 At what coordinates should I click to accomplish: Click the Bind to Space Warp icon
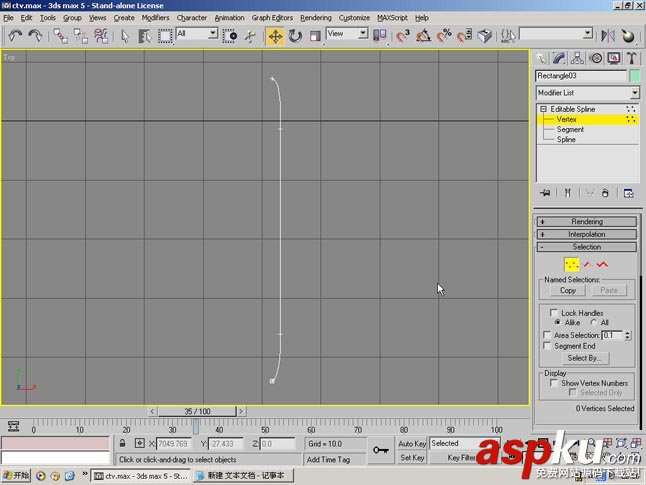tap(101, 36)
